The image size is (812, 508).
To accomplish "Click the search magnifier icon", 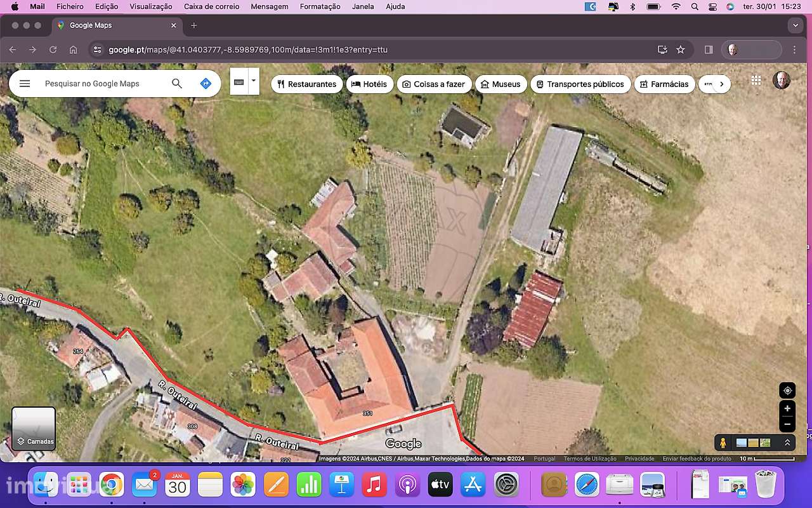I will [177, 84].
